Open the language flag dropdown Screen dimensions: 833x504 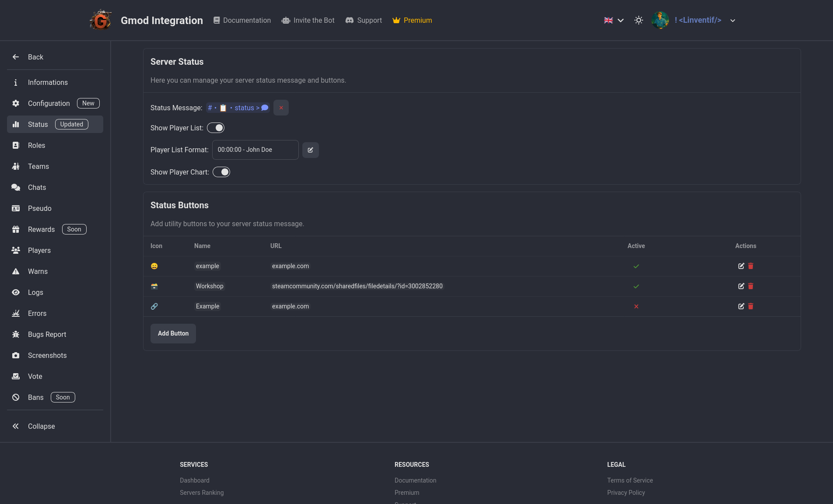(x=614, y=20)
